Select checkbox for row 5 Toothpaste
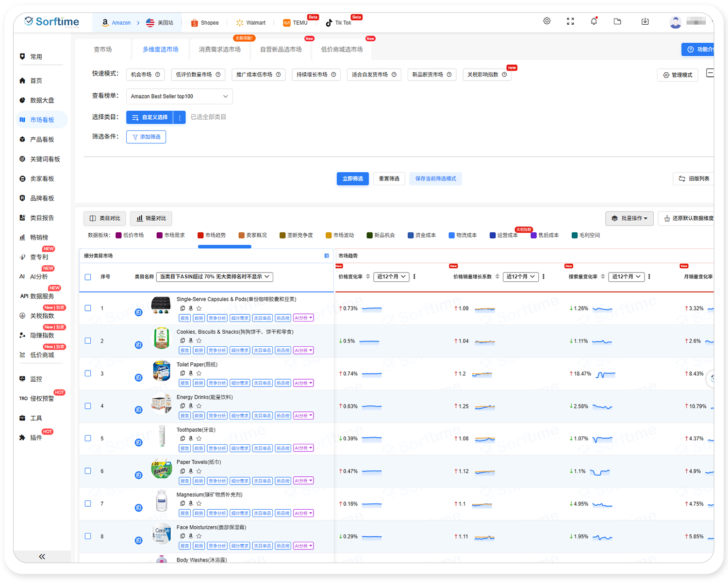The height and width of the screenshot is (582, 728). click(88, 438)
